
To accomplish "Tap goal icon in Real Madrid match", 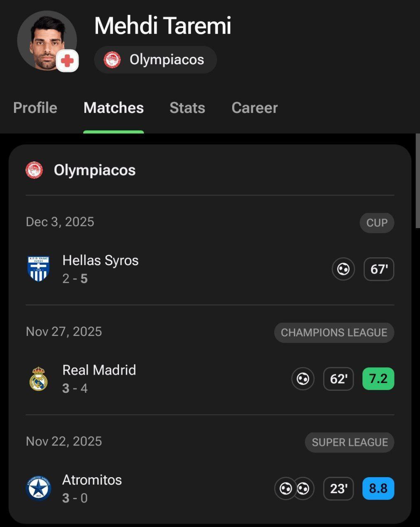I will 303,379.
